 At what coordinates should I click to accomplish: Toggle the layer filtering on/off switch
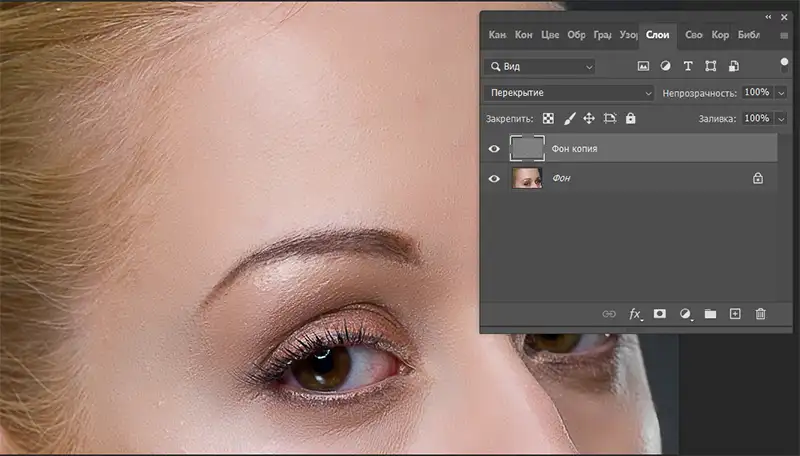pos(784,65)
